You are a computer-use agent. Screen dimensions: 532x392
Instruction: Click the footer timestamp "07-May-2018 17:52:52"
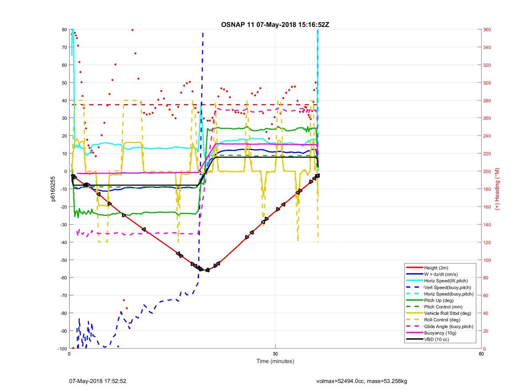coord(98,381)
